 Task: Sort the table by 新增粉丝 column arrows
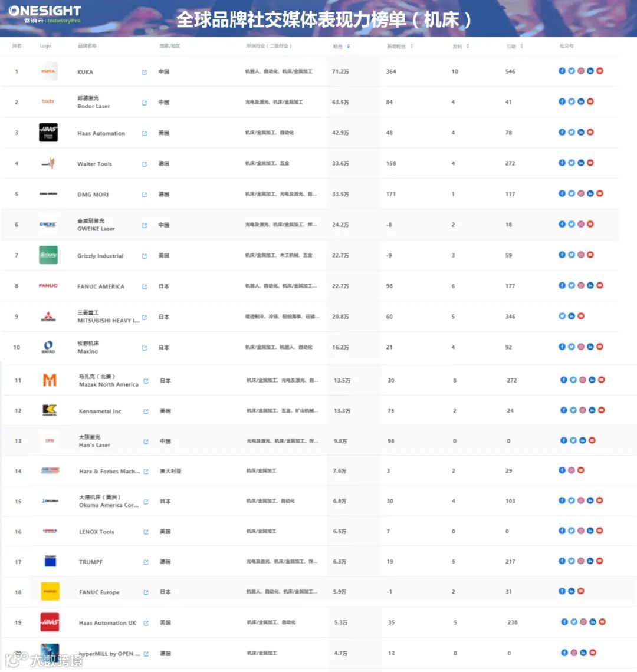[x=411, y=47]
